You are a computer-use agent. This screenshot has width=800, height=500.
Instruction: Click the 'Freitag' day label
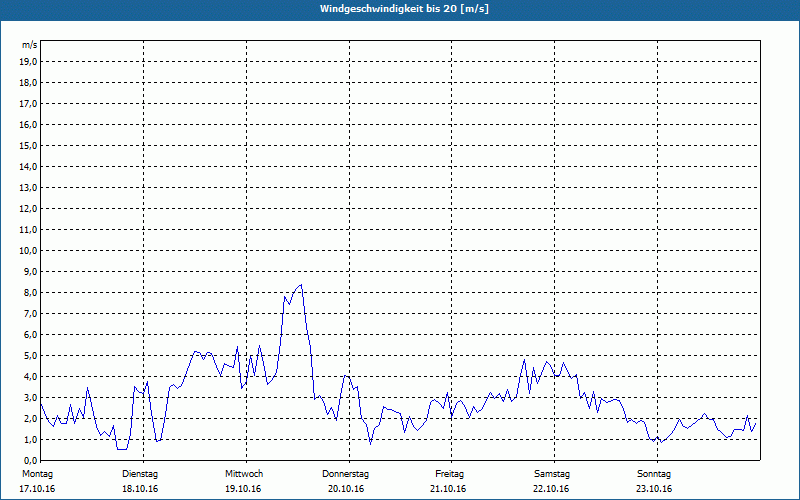(449, 474)
